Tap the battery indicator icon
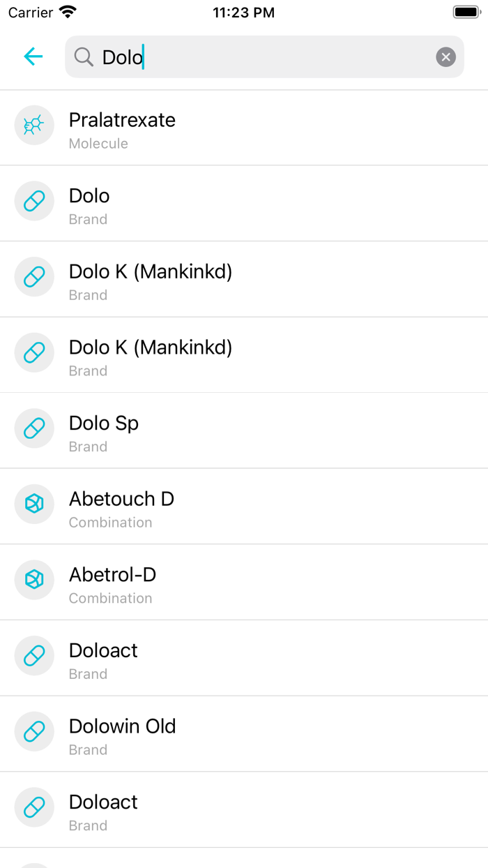Screen dimensions: 488x868 (x=465, y=12)
